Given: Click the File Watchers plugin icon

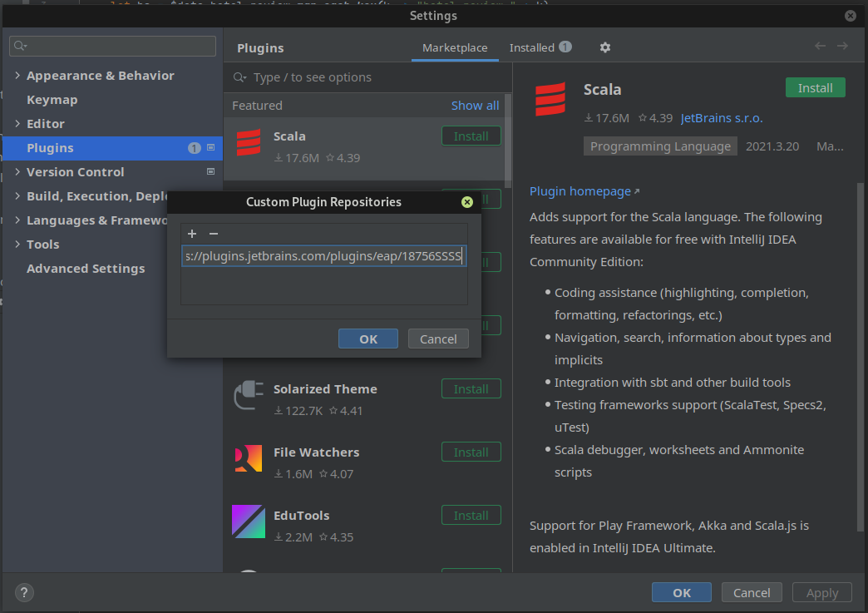Looking at the screenshot, I should click(249, 458).
